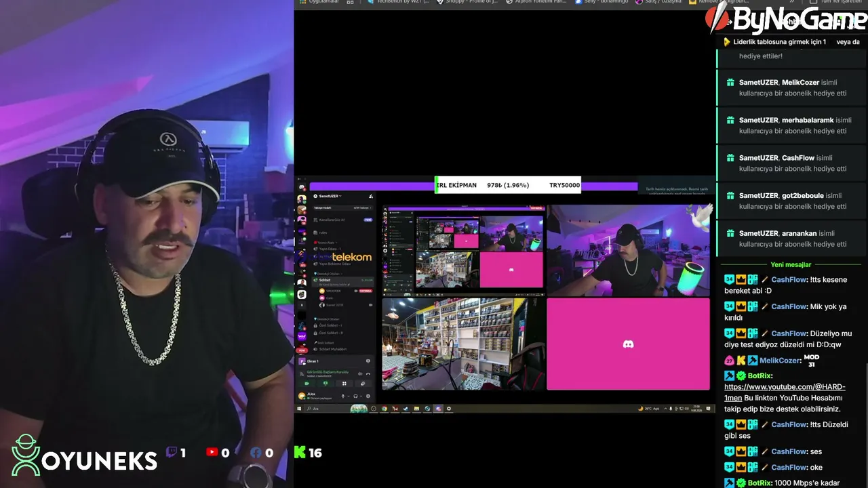
Task: Click the Twitch counter icon
Action: 172,452
